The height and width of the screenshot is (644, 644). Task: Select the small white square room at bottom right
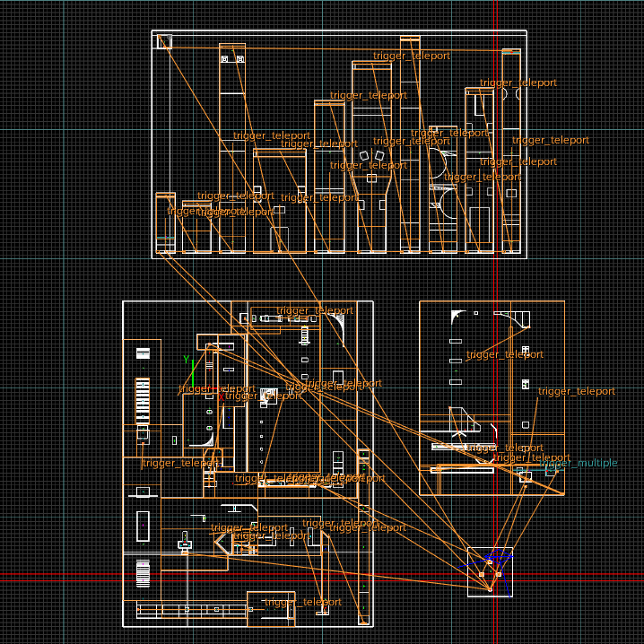(x=490, y=571)
